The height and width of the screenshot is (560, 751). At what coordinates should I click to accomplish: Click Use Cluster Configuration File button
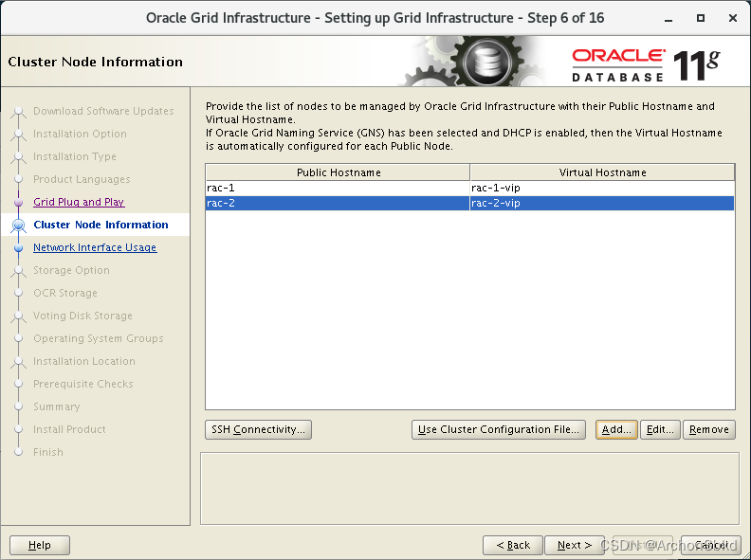point(499,429)
